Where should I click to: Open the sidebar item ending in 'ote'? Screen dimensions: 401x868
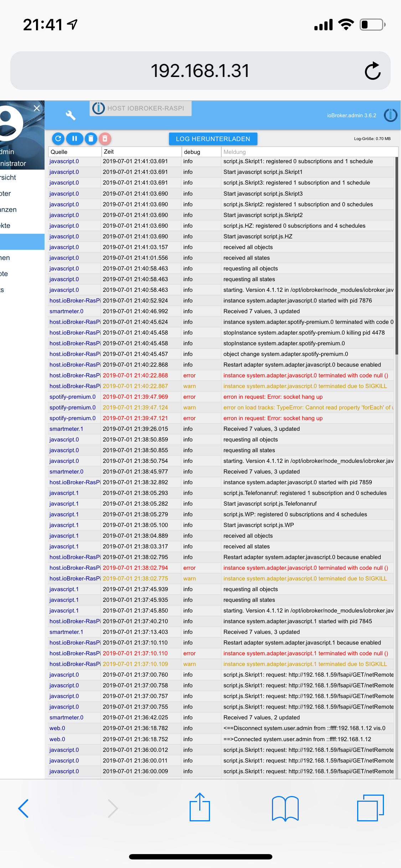22,274
